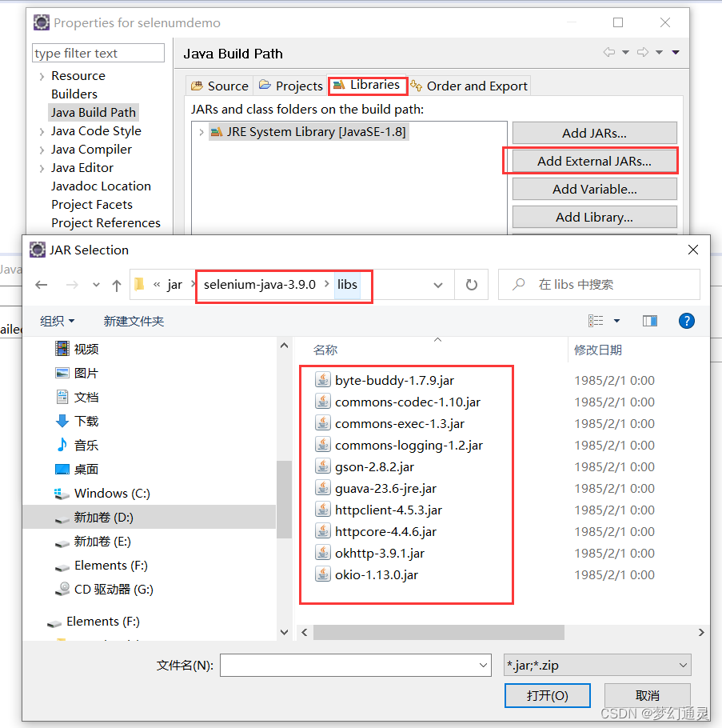Image resolution: width=722 pixels, height=728 pixels.
Task: Click the 文件名 input field
Action: point(356,666)
